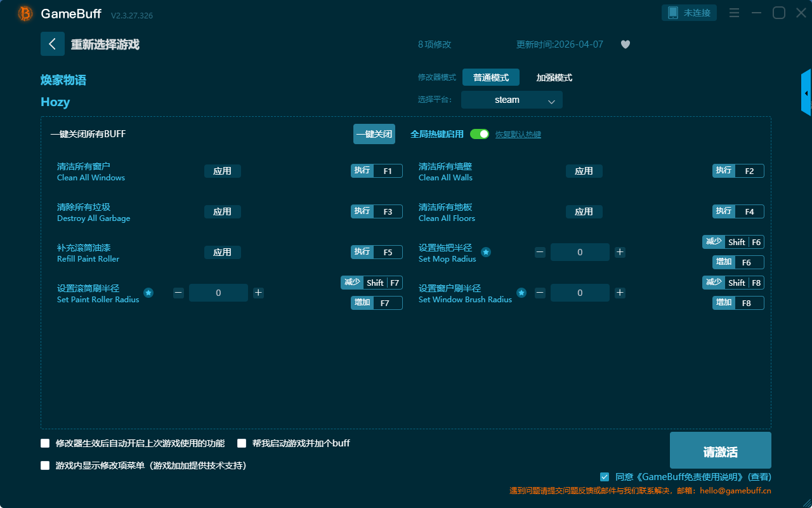Open the hamburger menu icon in title bar
Screen dimensions: 812x508
coord(734,13)
